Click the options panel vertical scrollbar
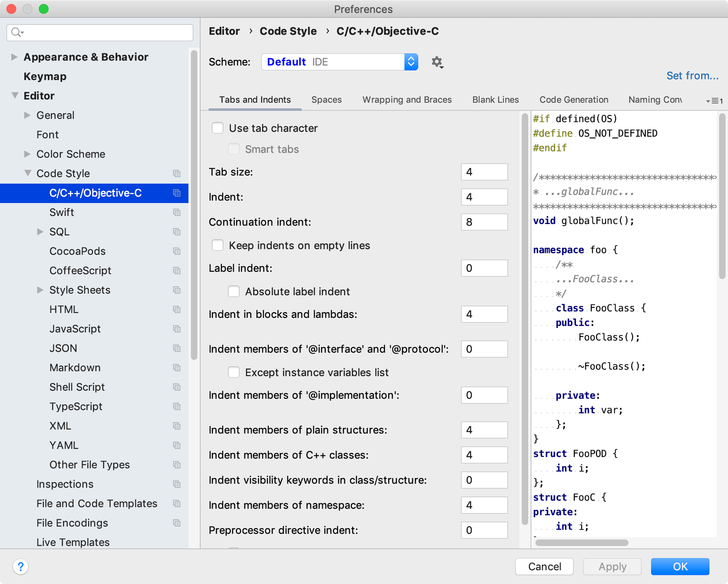 (525, 319)
